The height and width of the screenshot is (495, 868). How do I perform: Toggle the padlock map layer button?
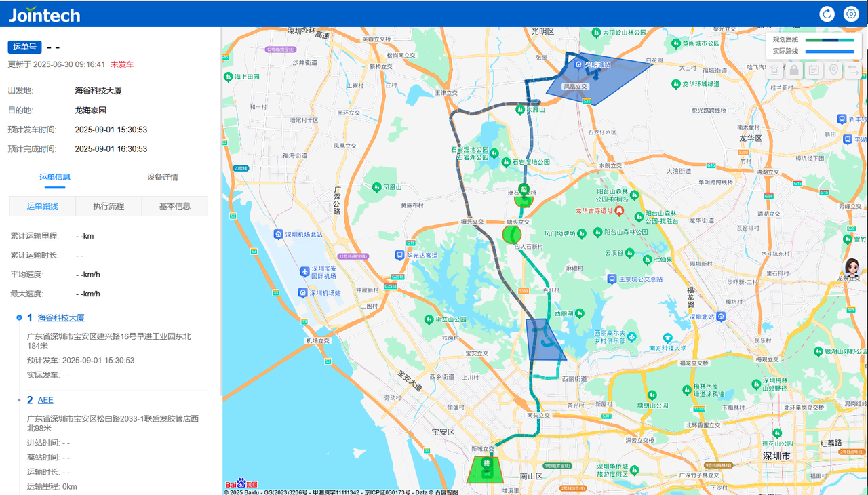coord(794,70)
